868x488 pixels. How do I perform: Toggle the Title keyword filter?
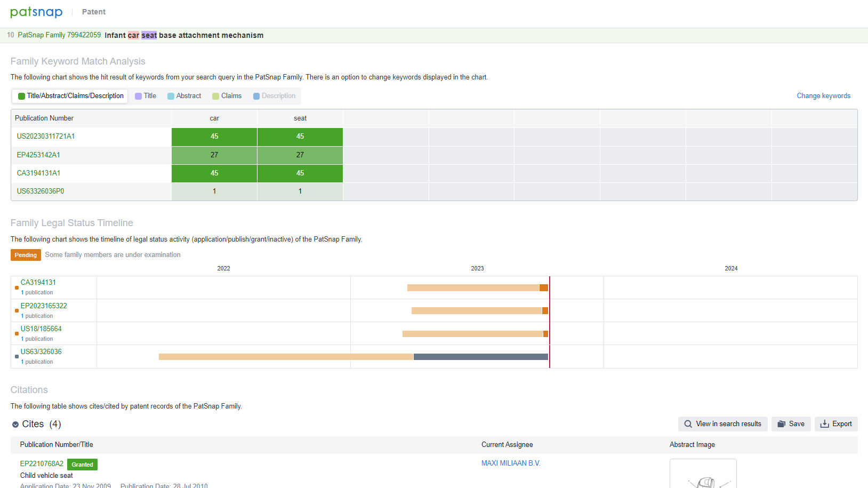pos(146,96)
